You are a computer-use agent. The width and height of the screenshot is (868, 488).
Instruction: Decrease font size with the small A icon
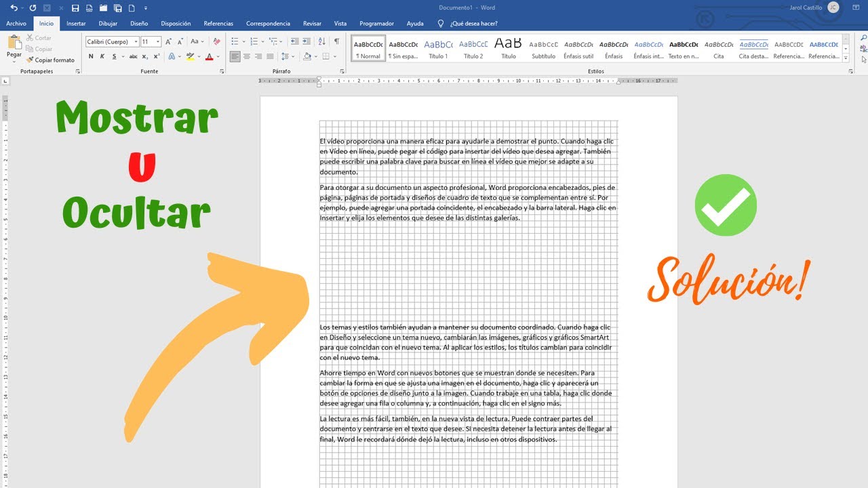click(180, 41)
